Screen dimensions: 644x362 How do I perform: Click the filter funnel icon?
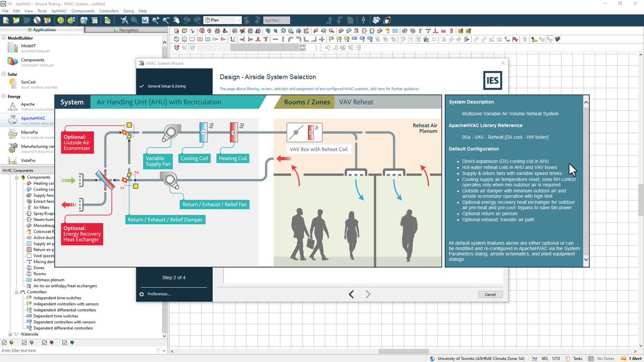[158, 350]
